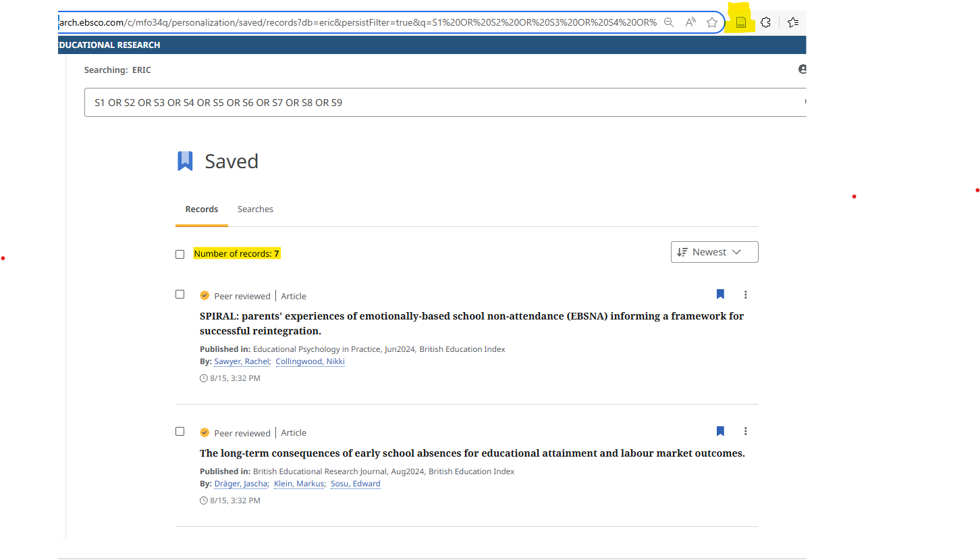Open the highlighted yellow extension icon
Screen dimensions: 980x560
(740, 22)
